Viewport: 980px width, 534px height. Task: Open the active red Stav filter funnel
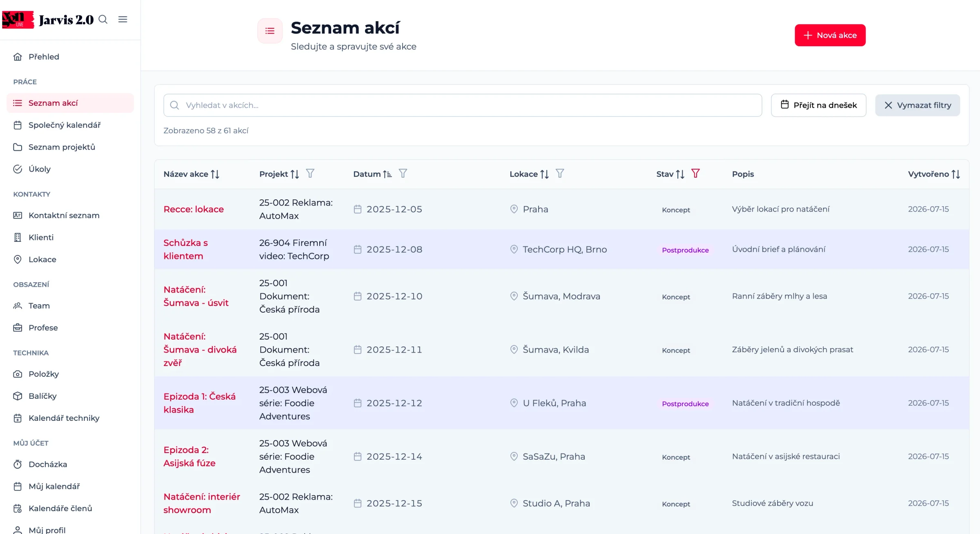tap(695, 174)
